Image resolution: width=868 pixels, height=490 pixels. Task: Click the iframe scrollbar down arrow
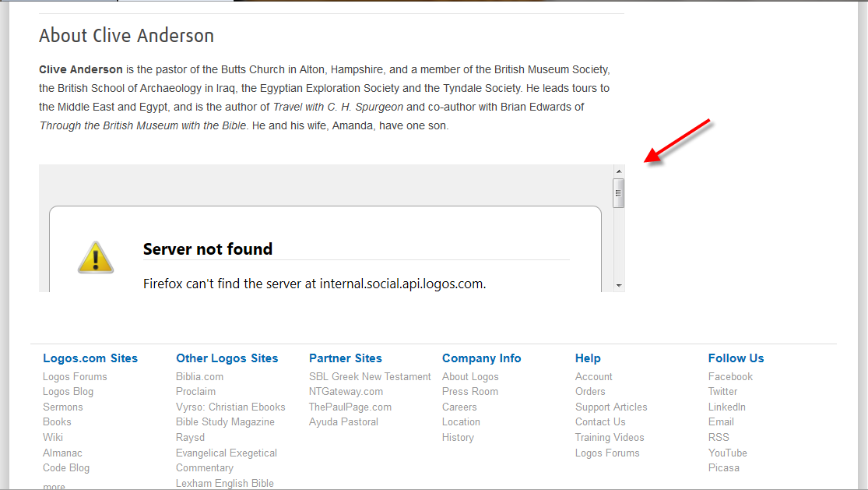619,286
